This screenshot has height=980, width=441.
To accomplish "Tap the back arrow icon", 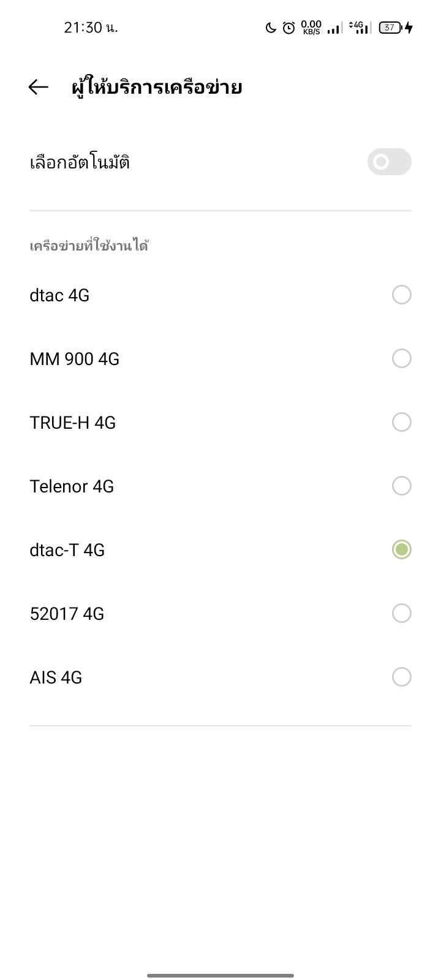I will [x=38, y=87].
